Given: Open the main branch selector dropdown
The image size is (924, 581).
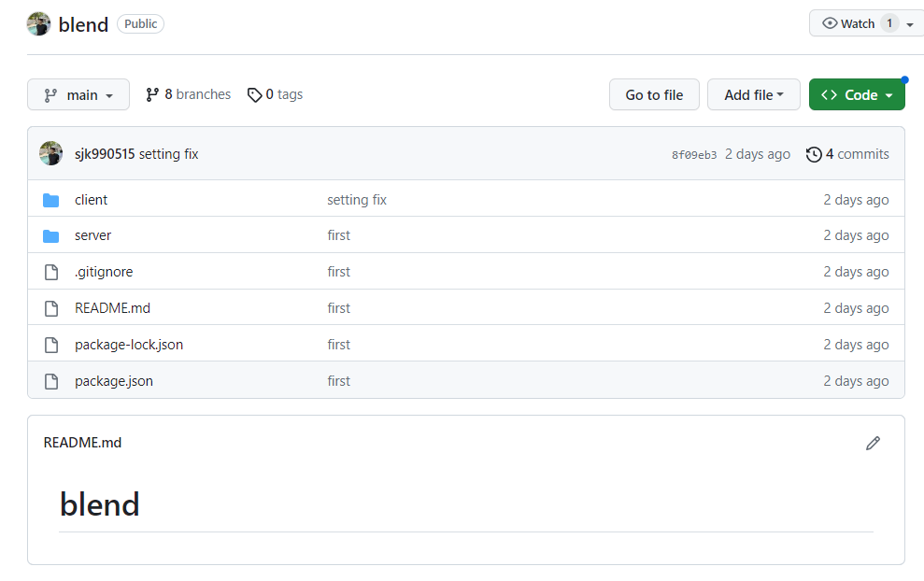Looking at the screenshot, I should [78, 95].
